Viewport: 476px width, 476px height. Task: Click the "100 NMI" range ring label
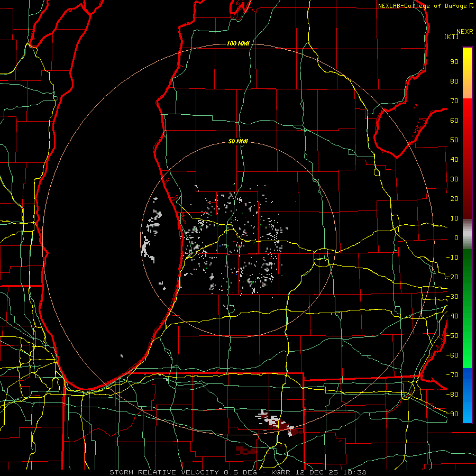pos(238,44)
